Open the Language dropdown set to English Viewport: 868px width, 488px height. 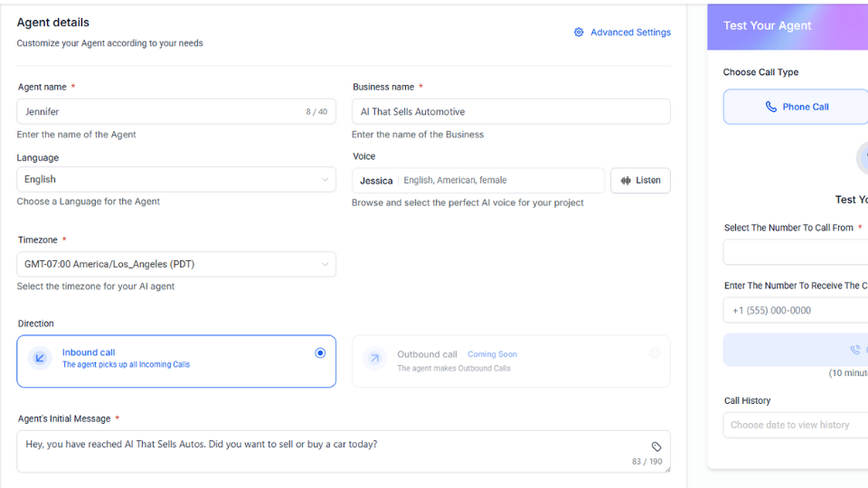[x=176, y=179]
